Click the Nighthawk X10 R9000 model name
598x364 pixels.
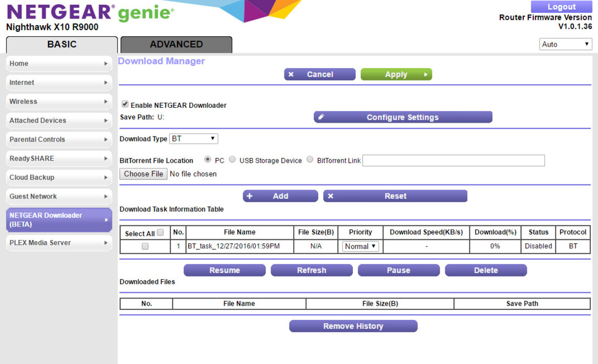coord(52,27)
